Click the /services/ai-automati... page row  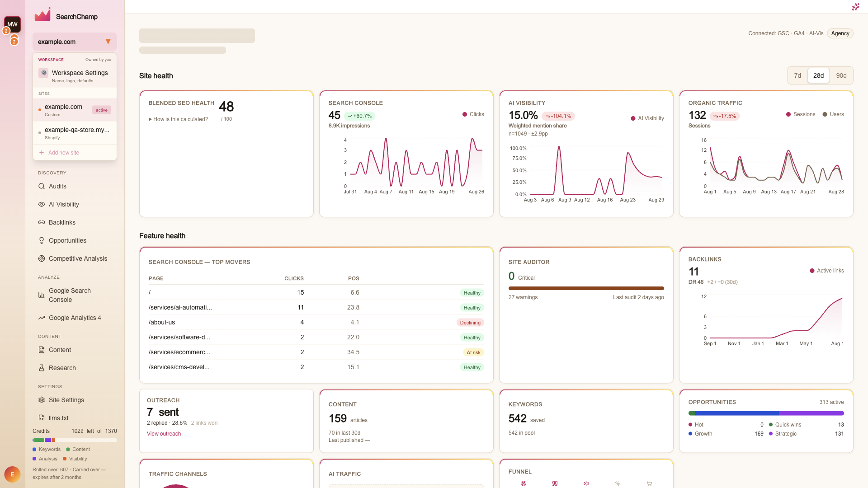click(316, 307)
